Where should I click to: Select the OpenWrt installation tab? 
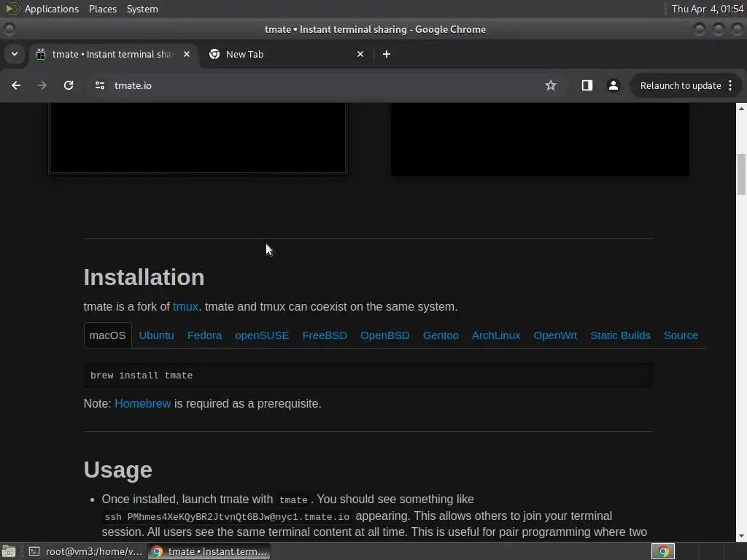point(555,335)
